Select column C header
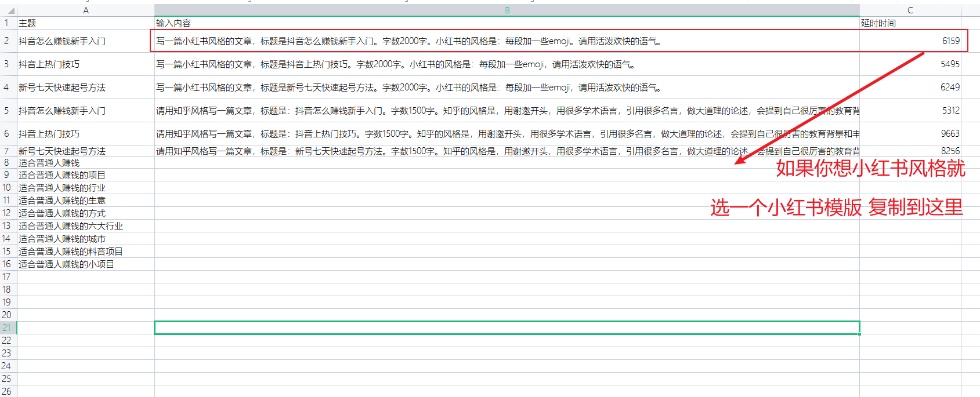This screenshot has width=980, height=397. [x=910, y=10]
